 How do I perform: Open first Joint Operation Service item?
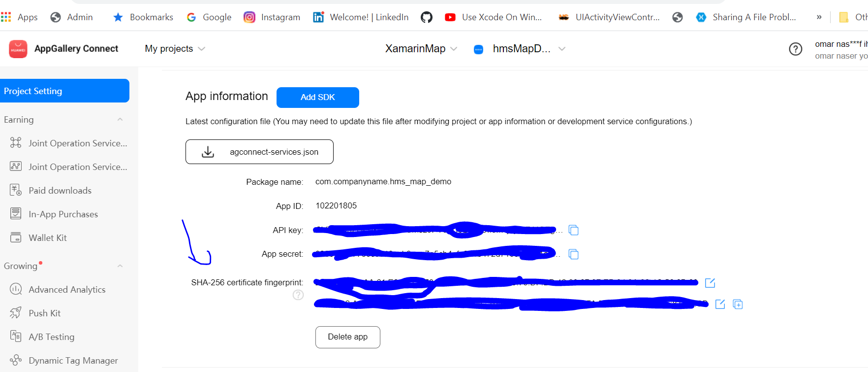click(69, 143)
